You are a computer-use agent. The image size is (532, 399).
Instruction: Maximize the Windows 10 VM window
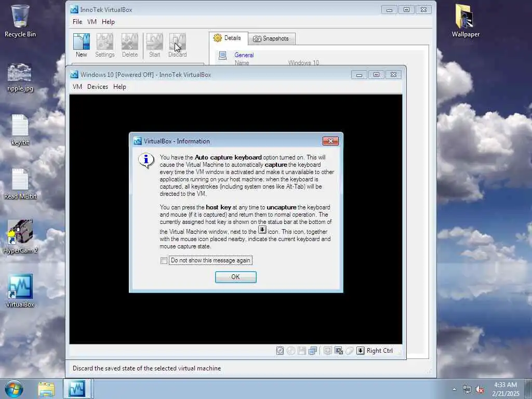pyautogui.click(x=376, y=75)
